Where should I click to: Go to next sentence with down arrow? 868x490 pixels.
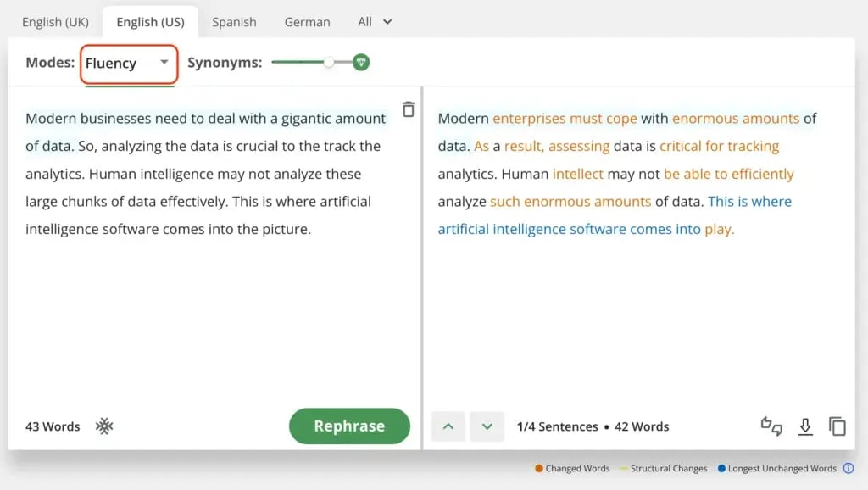[487, 426]
